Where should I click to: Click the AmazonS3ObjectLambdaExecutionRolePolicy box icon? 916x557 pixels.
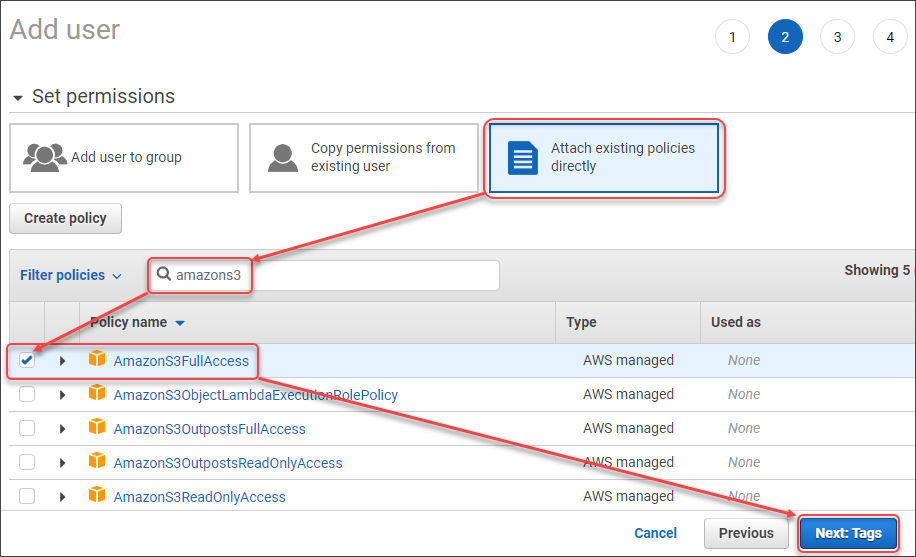[97, 394]
